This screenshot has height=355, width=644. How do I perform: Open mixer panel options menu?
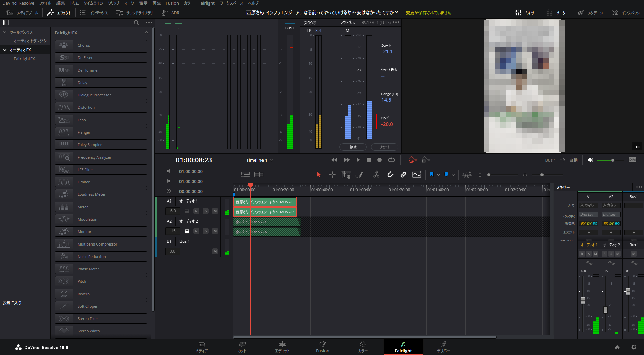click(x=639, y=187)
